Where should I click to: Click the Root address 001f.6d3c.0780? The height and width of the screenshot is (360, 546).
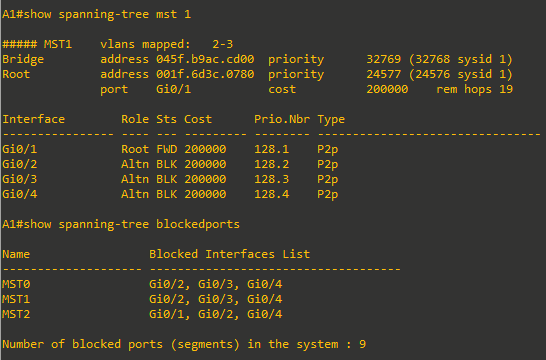(x=205, y=74)
